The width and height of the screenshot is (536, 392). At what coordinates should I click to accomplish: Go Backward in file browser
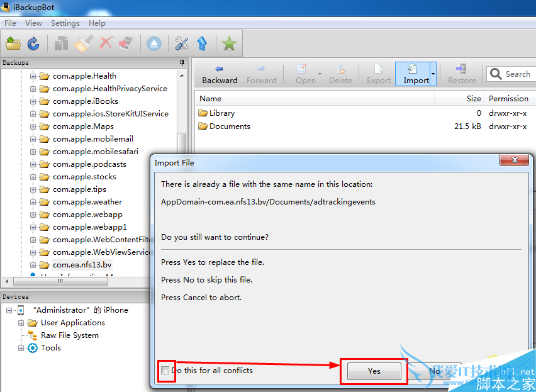[x=220, y=74]
